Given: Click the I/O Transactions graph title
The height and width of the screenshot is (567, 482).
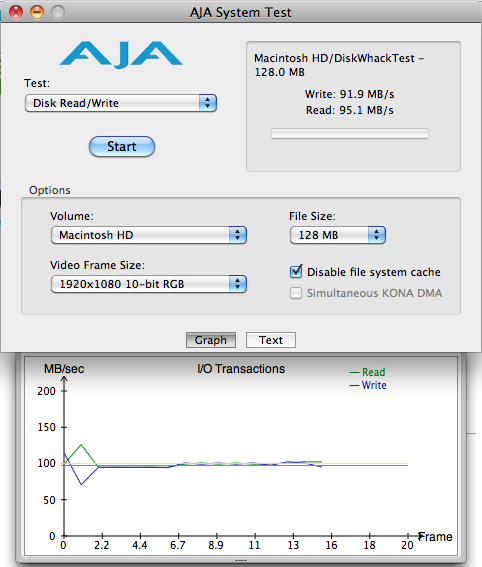Looking at the screenshot, I should pyautogui.click(x=241, y=368).
